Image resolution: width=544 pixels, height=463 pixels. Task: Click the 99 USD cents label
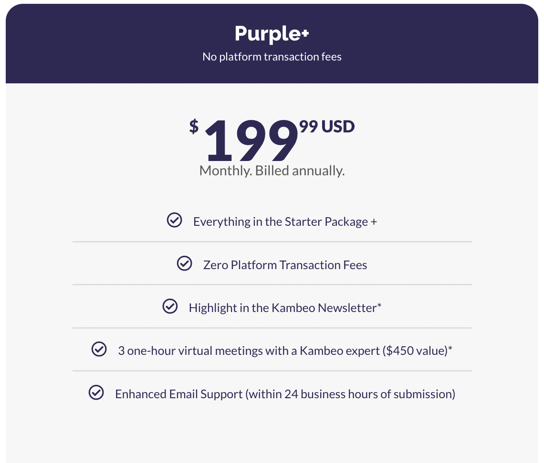[327, 126]
